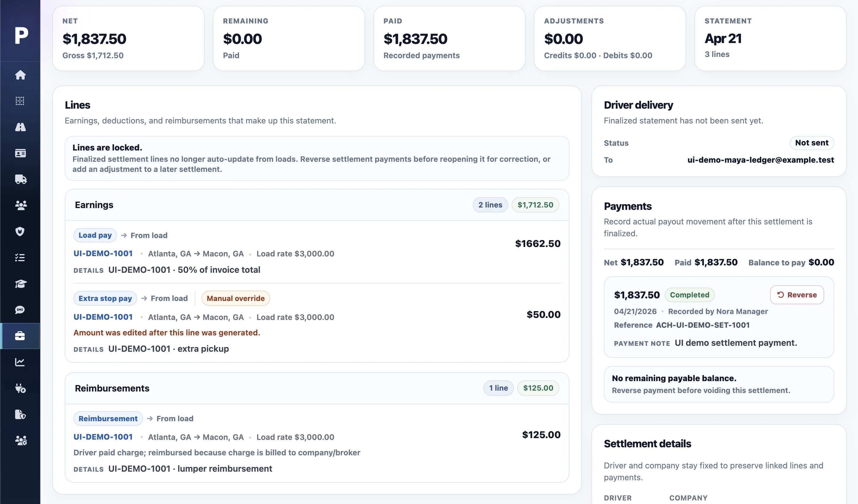This screenshot has width=858, height=504.
Task: Open the SMS chat bubble icon
Action: tap(20, 310)
